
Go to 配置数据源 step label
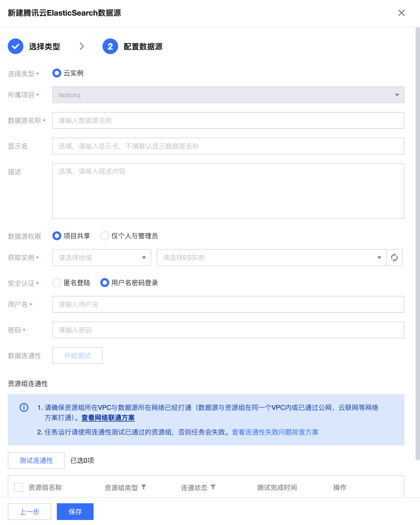tap(143, 47)
